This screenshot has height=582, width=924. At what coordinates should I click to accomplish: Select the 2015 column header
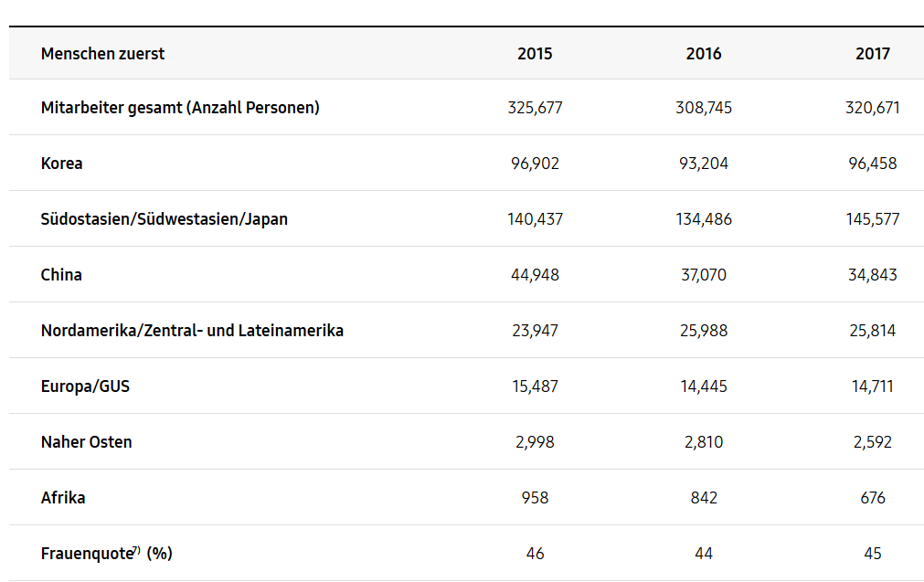click(x=535, y=54)
